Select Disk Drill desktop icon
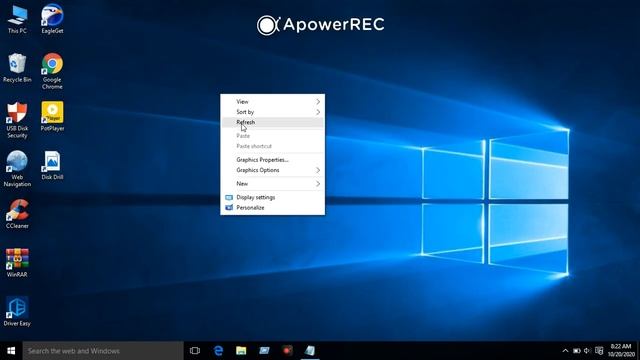 point(52,165)
